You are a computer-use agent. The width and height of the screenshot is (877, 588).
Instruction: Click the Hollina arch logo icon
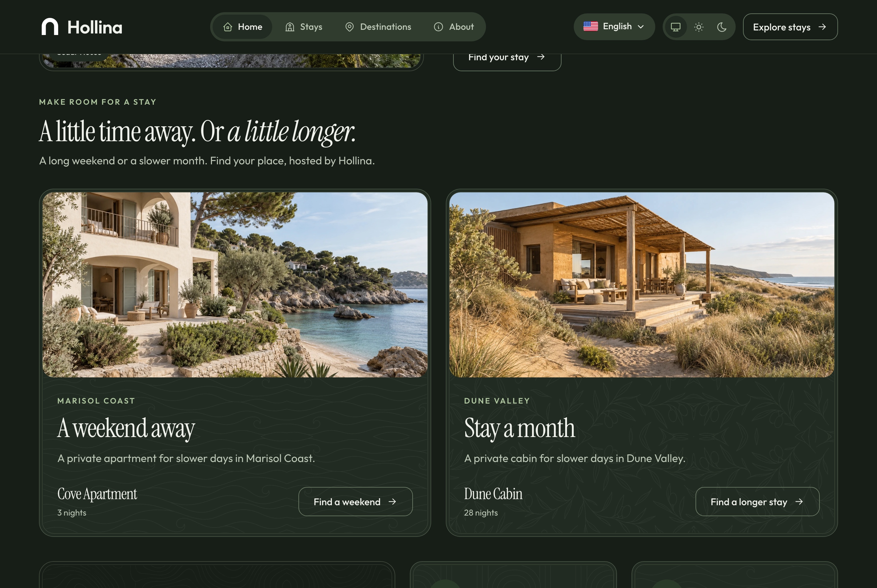(x=50, y=26)
